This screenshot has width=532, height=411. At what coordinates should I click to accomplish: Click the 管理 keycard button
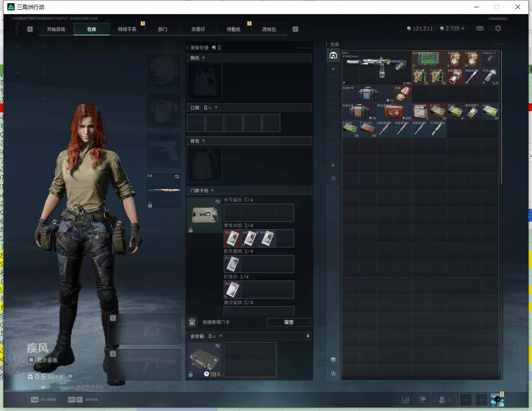click(x=289, y=322)
